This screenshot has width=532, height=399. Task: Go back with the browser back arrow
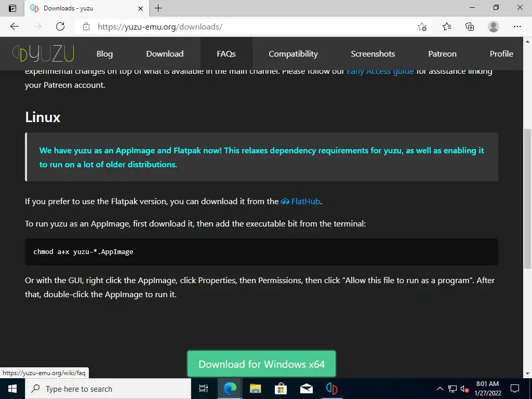tap(14, 26)
